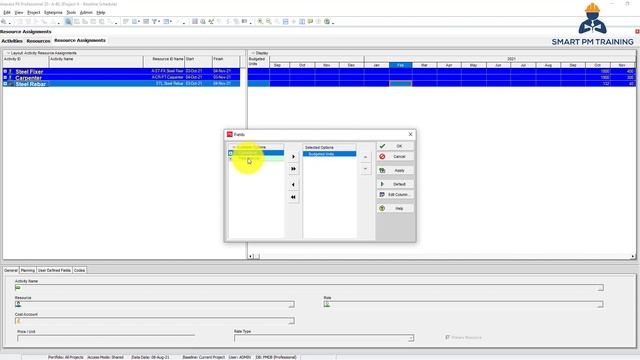
Task: Click the globe icon in toolbar
Action: pyautogui.click(x=327, y=22)
